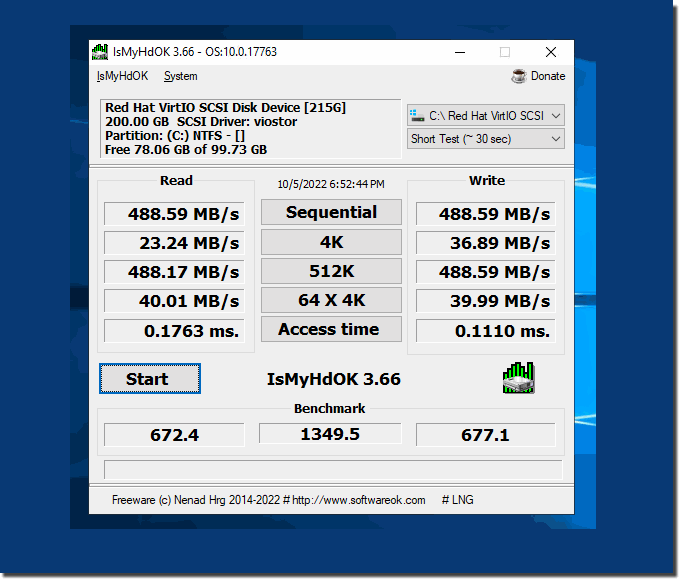The height and width of the screenshot is (580, 680).
Task: Click the timestamp 10/5/2022 6:52:44 PM
Action: (331, 184)
